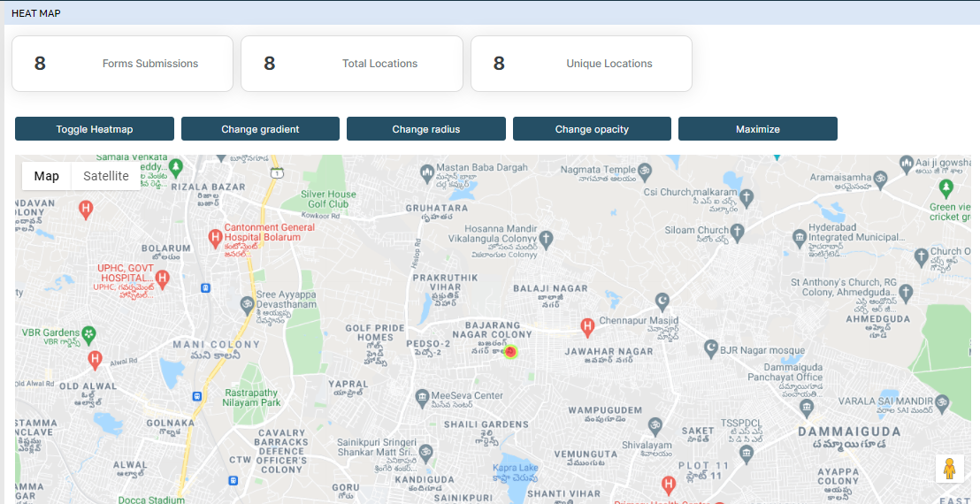The height and width of the screenshot is (504, 980).
Task: Click the Sree Ayyappa Devasthanam temple icon
Action: (247, 305)
